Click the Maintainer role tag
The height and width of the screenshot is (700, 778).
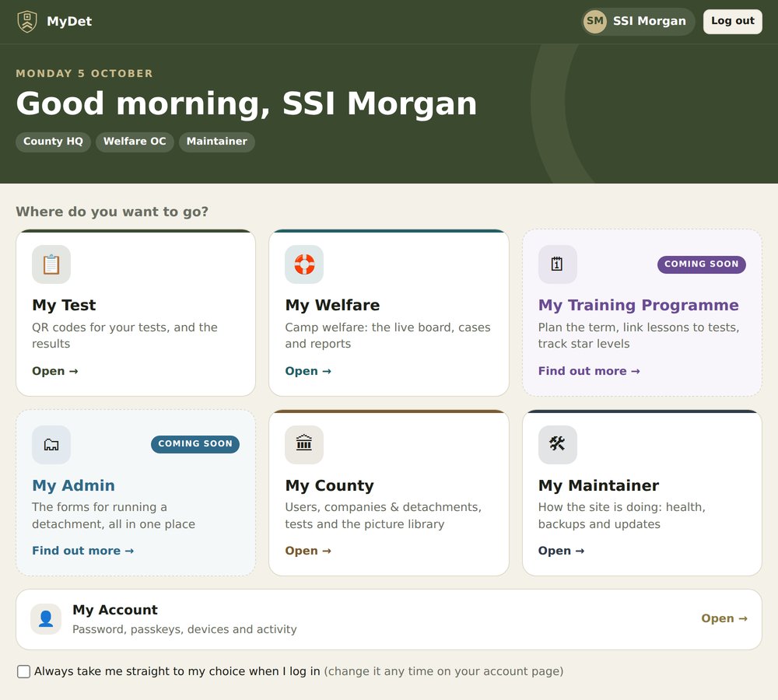pyautogui.click(x=217, y=142)
